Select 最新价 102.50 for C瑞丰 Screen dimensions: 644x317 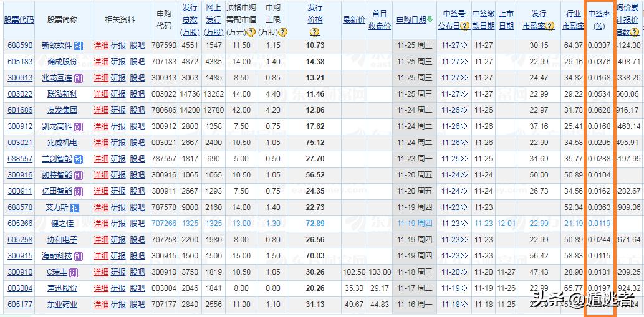pyautogui.click(x=354, y=273)
